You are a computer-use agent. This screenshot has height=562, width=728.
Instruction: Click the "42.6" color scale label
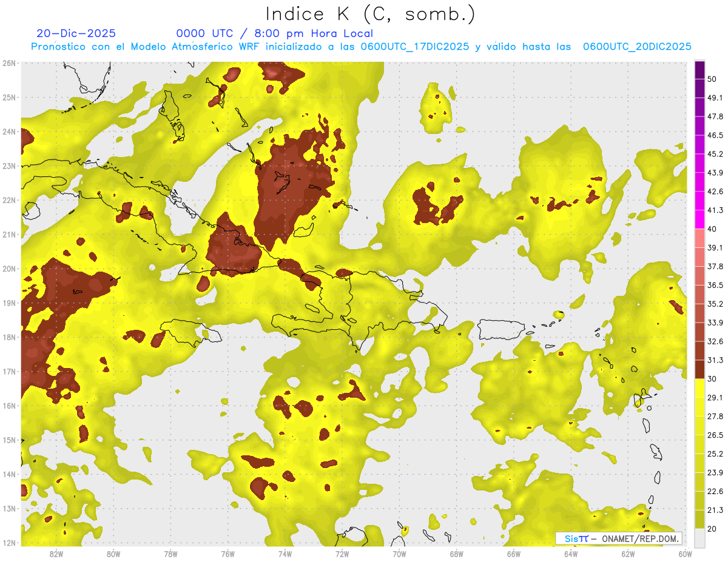click(715, 192)
